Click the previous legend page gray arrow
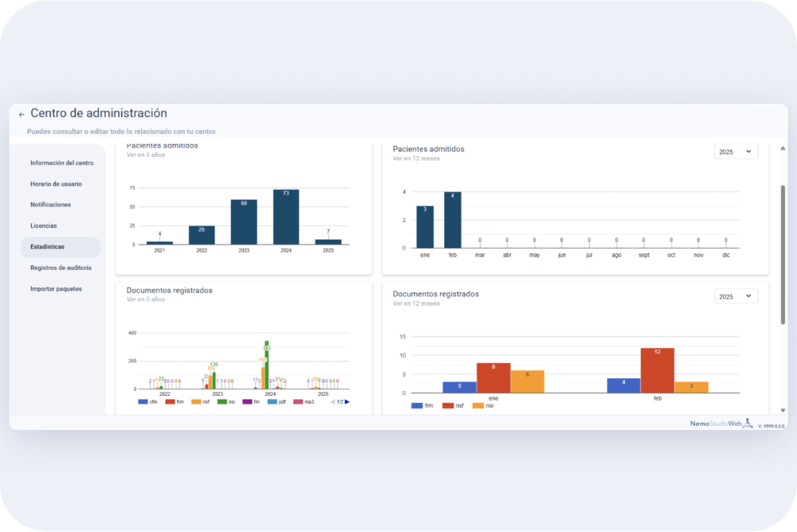This screenshot has height=532, width=797. 332,402
